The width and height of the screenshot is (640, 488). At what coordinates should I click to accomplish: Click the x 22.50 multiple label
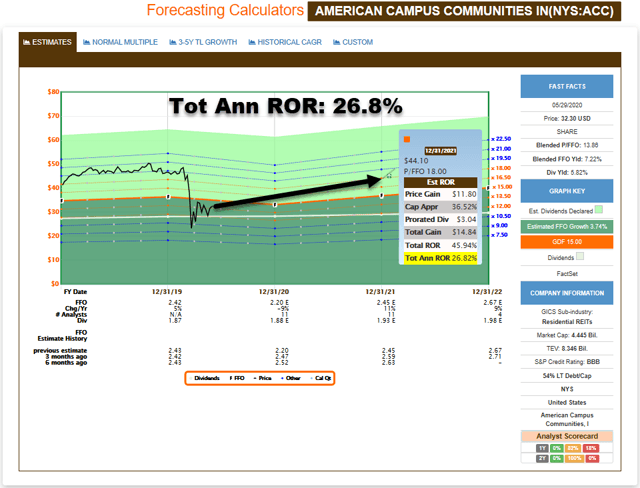pyautogui.click(x=501, y=139)
